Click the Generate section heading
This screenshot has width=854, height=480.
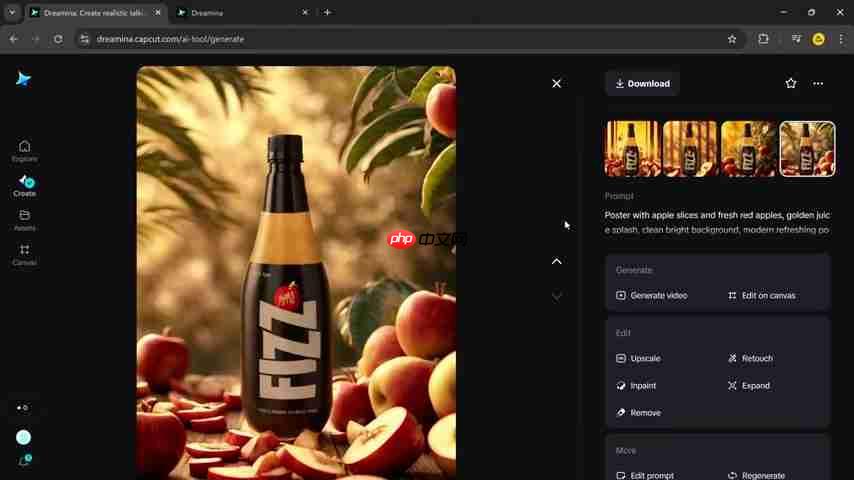click(634, 270)
